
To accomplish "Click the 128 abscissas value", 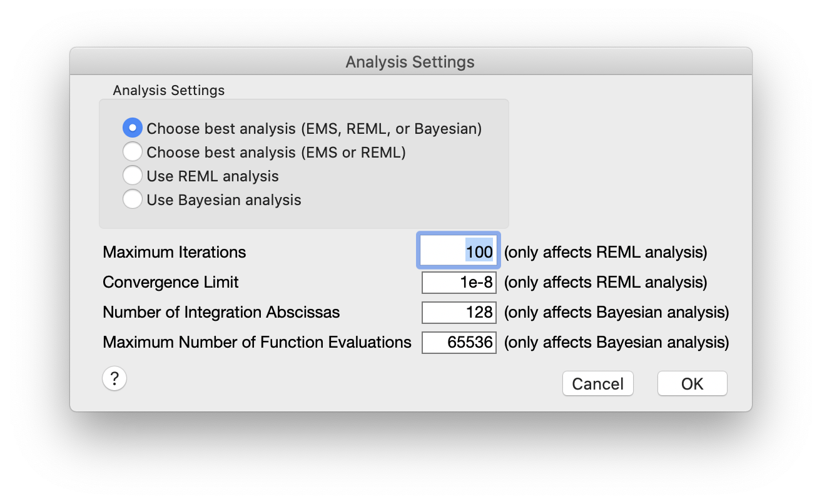I will point(479,312).
